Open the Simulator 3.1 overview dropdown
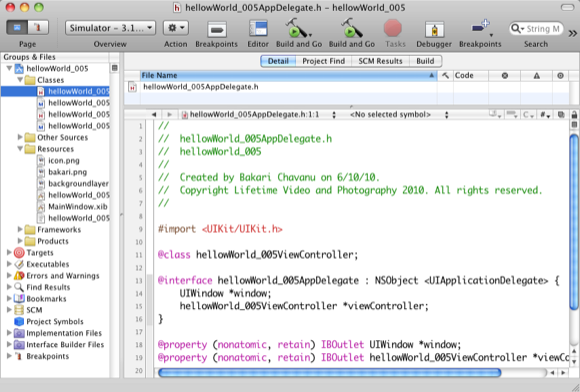 coord(110,28)
